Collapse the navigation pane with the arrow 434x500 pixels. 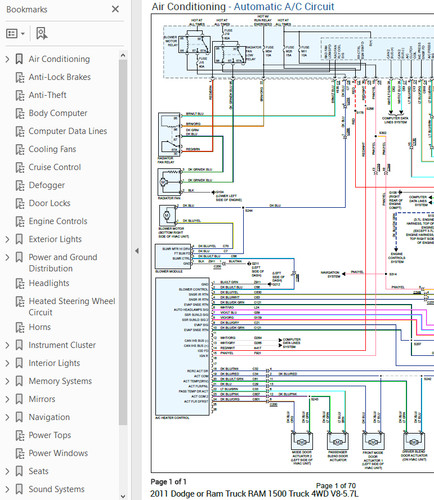click(x=137, y=251)
